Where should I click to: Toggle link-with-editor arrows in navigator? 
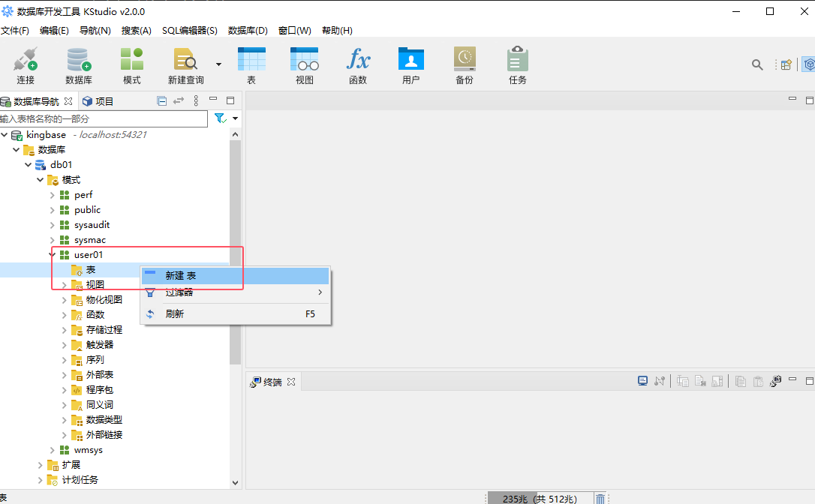click(179, 101)
